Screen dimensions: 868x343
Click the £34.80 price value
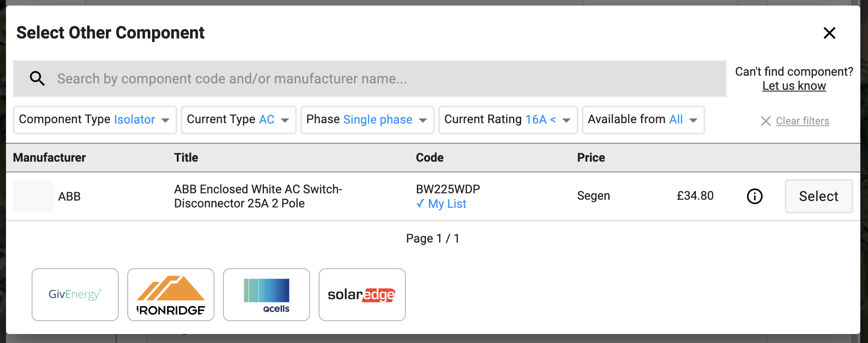point(695,196)
